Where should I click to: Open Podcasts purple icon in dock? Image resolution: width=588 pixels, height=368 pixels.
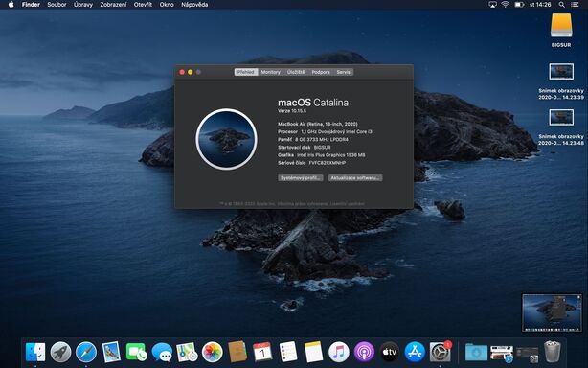(x=364, y=353)
